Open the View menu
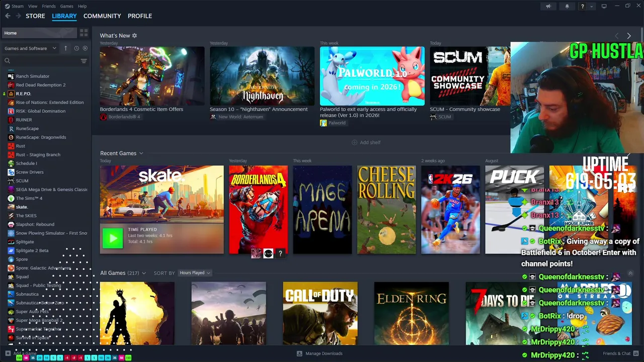The width and height of the screenshot is (644, 362). pyautogui.click(x=33, y=6)
